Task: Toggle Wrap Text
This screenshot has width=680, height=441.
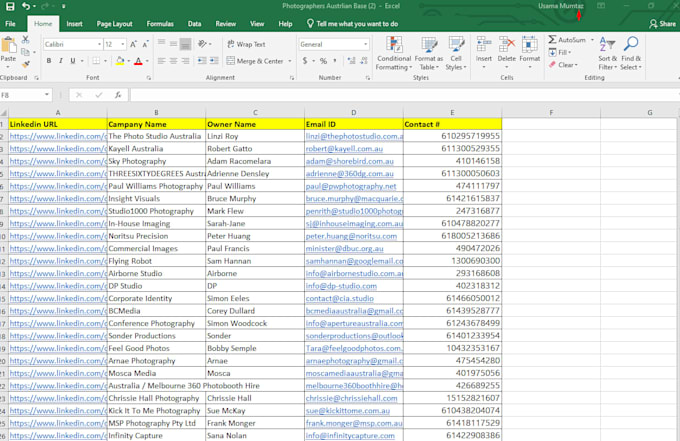Action: point(246,44)
